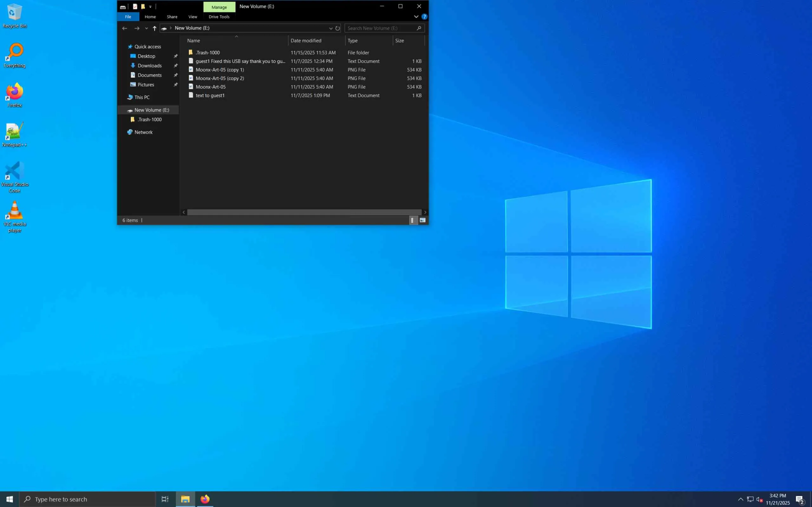Open the recent locations dropdown arrow

coord(146,28)
